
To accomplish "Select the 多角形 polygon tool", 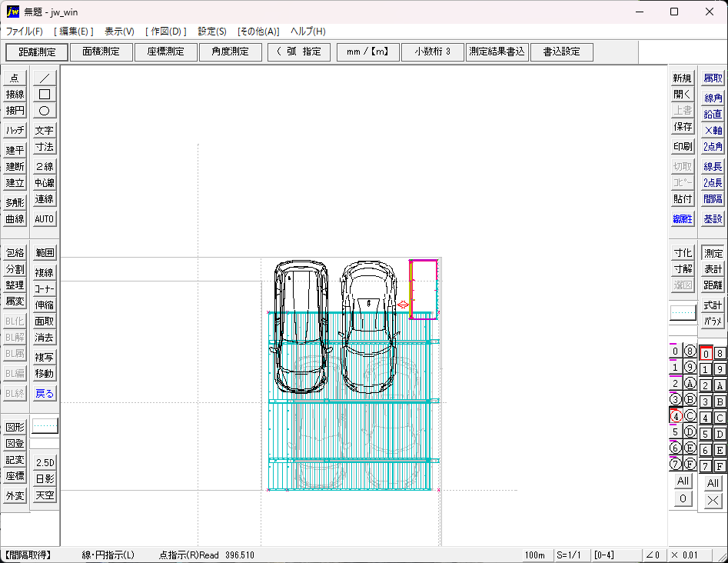I will click(x=15, y=202).
